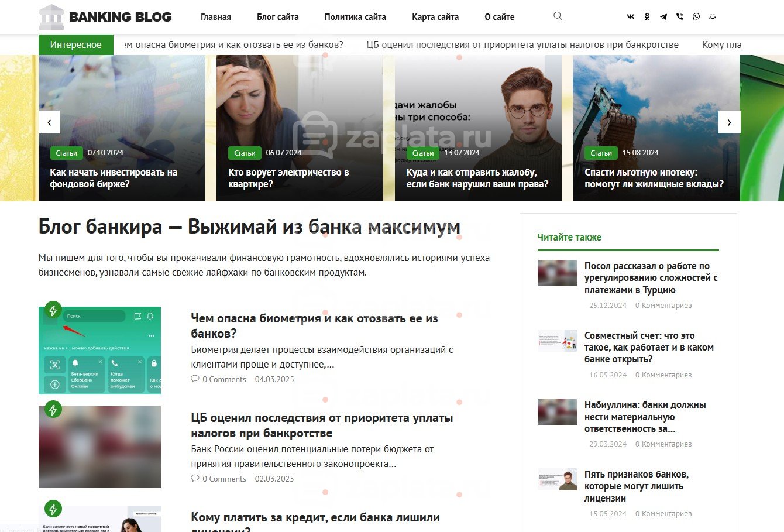The width and height of the screenshot is (784, 532).
Task: Click date 02.03.2025 under ЦБ article
Action: tap(274, 479)
